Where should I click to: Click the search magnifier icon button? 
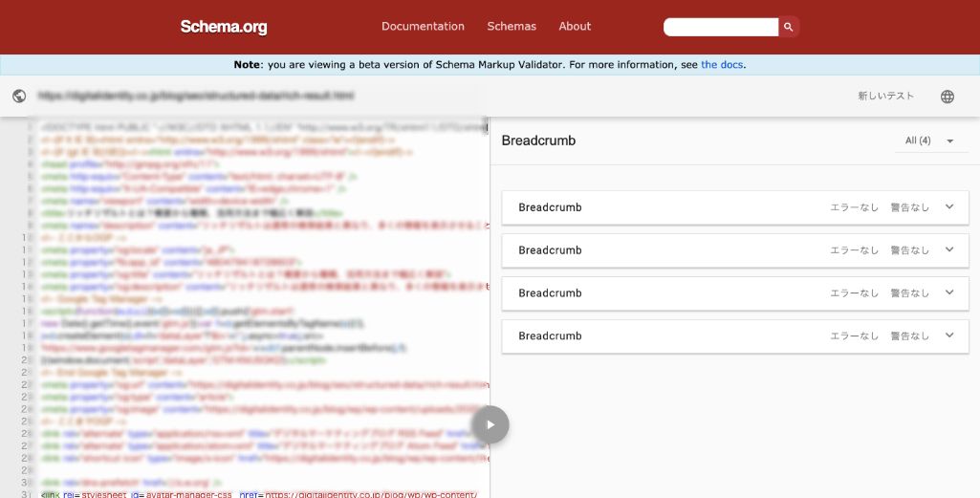(789, 27)
